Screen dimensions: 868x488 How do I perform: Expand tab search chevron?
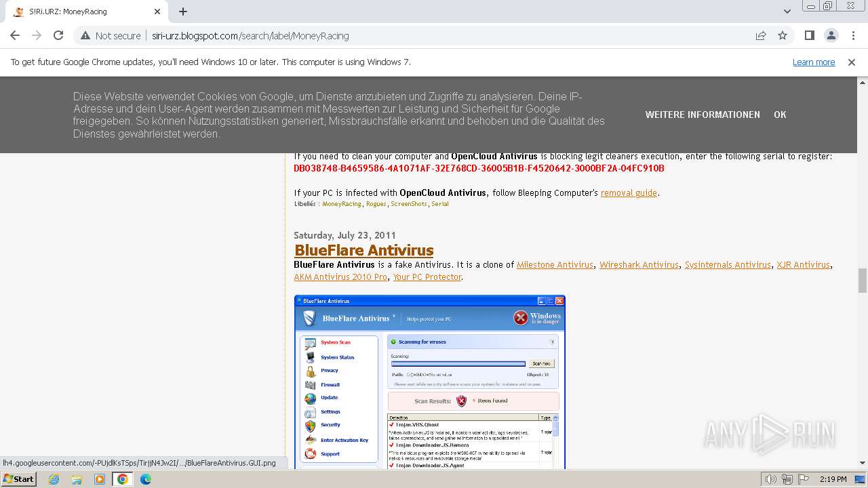click(787, 12)
